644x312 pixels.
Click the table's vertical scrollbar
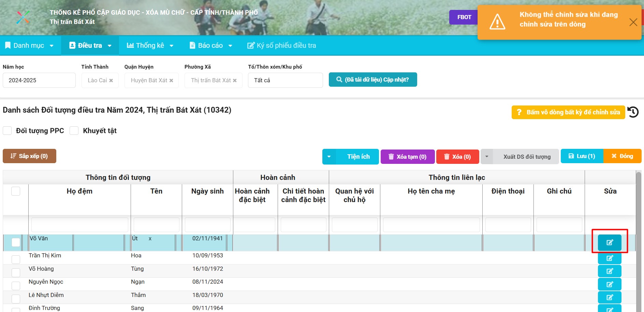click(x=639, y=239)
